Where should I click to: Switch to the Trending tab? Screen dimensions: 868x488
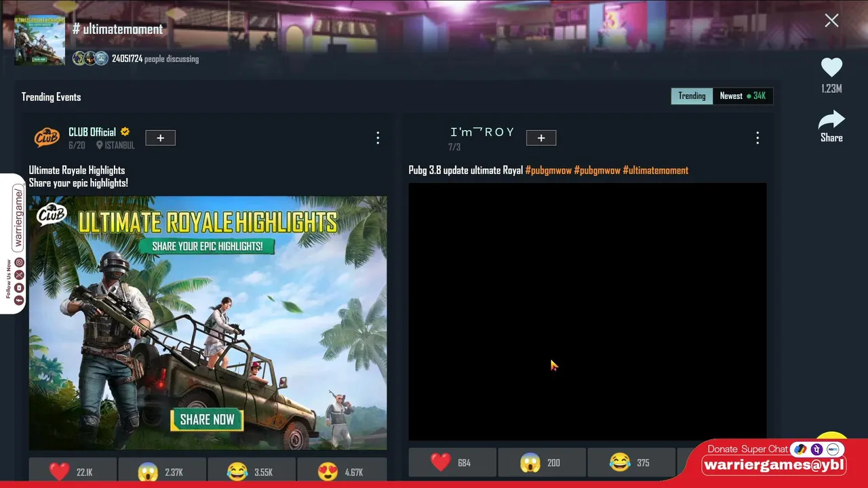tap(692, 96)
